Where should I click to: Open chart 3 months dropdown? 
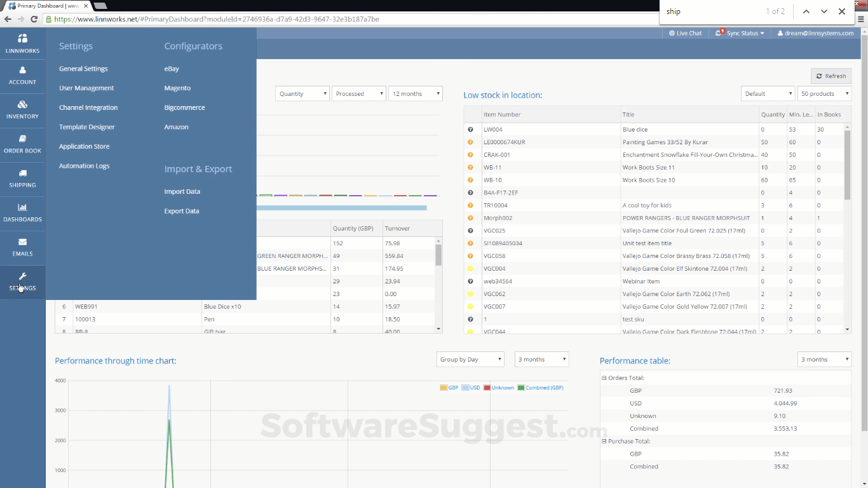point(541,359)
